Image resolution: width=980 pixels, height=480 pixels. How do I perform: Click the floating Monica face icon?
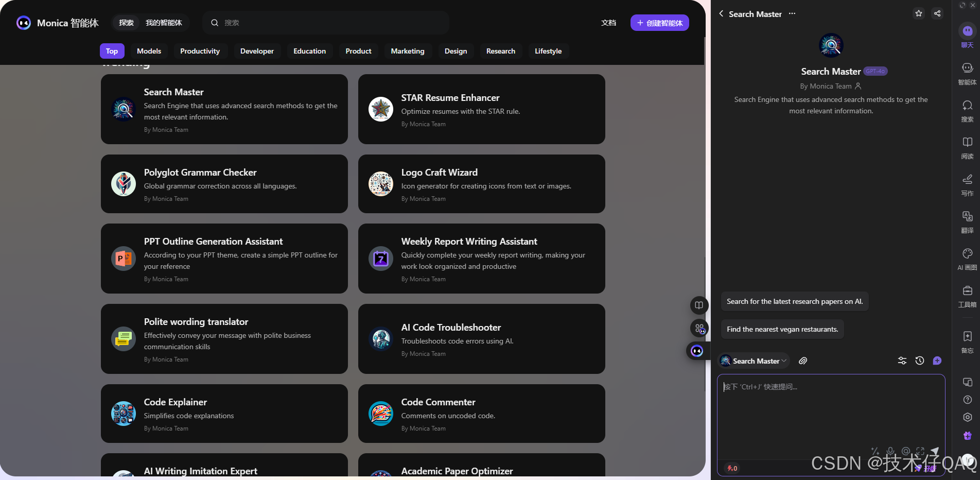[x=697, y=351]
